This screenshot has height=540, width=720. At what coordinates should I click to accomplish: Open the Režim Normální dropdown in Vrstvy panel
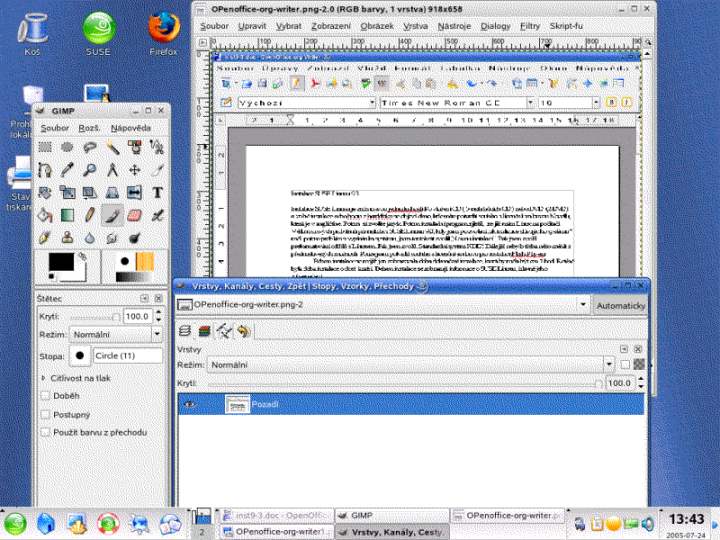411,365
